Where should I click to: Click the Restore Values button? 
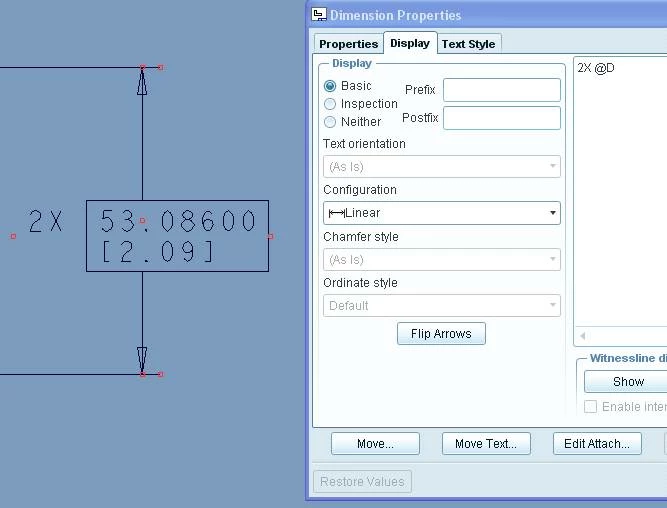tap(362, 482)
